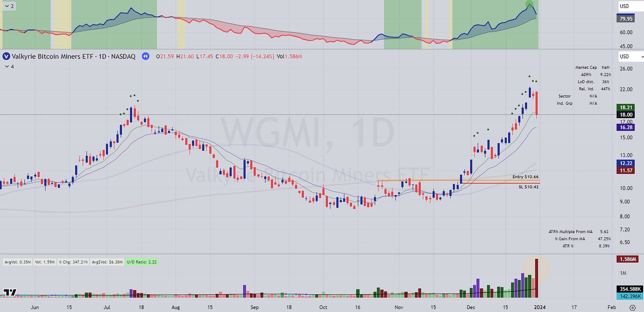Open chart settings gear icon
Viewport: 644px width, 312px height.
(x=632, y=307)
